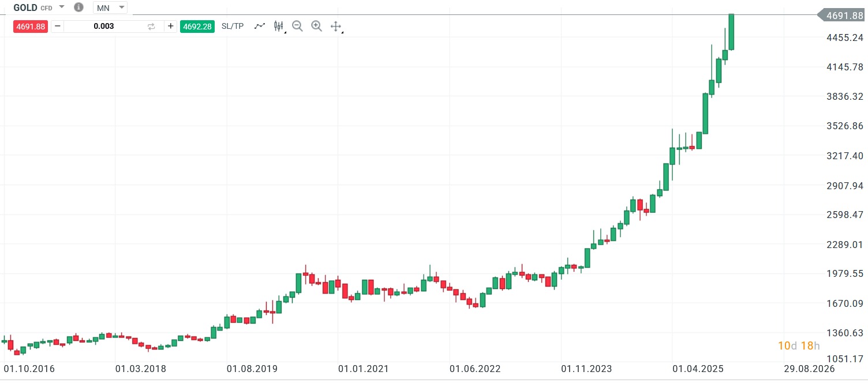Click the 3217.40 price level on the scale
The image size is (868, 383).
click(x=844, y=156)
